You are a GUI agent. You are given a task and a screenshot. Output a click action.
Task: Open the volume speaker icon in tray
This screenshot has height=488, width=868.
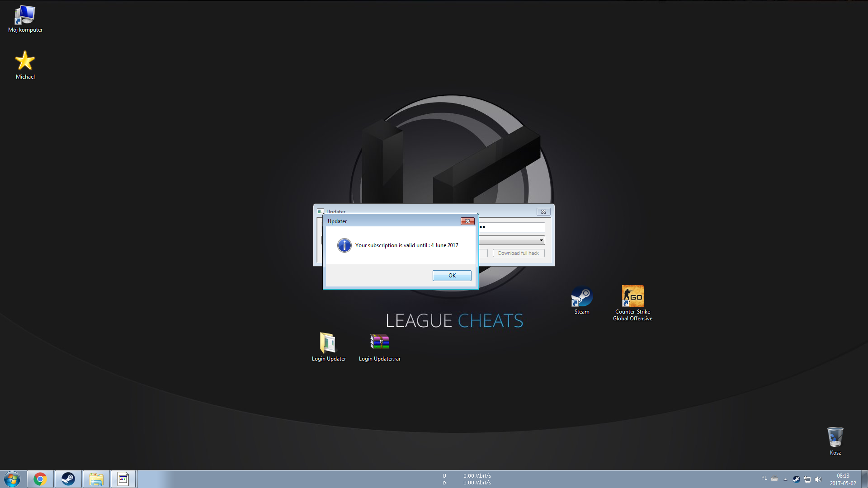[818, 479]
